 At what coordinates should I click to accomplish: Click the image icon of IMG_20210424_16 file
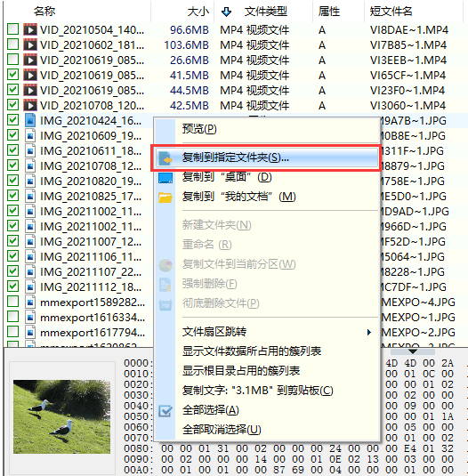[30, 120]
